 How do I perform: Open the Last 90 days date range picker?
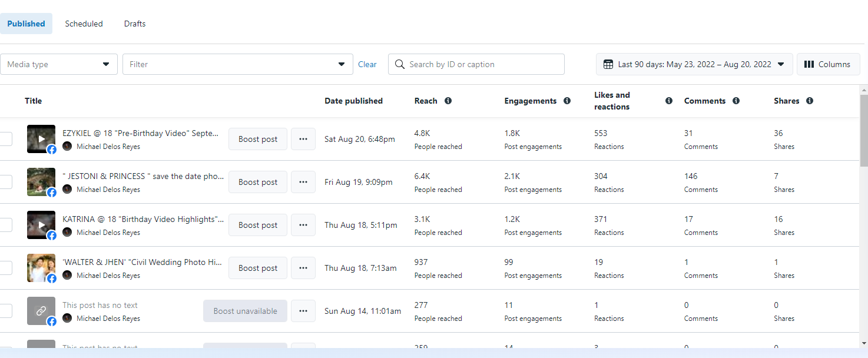tap(694, 64)
